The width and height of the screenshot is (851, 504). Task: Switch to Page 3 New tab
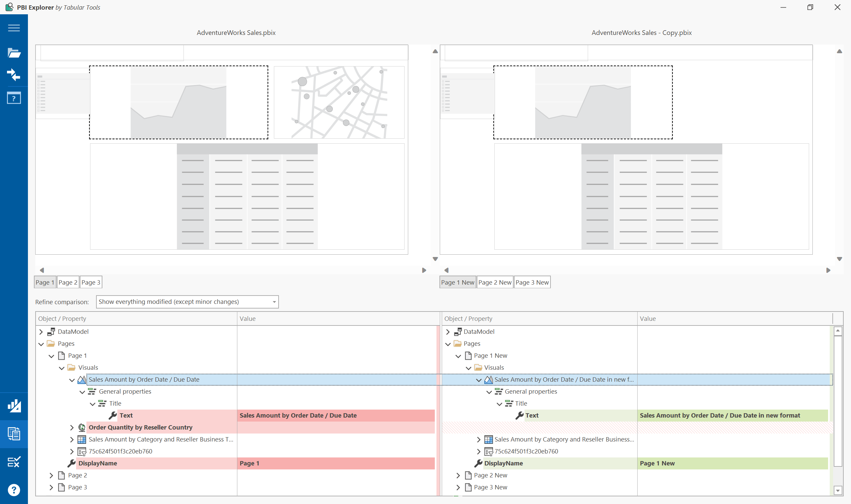point(532,282)
